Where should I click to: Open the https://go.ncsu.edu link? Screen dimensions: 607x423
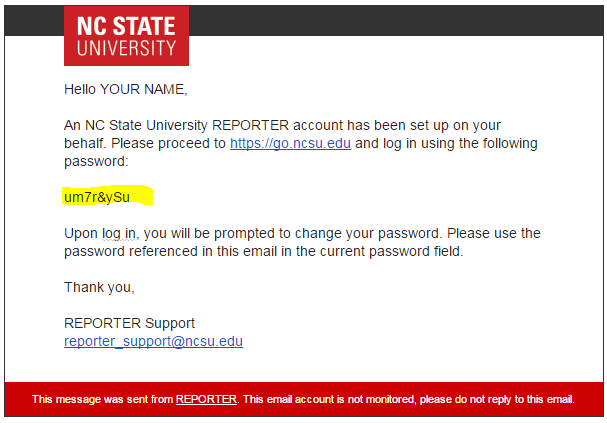tap(290, 143)
